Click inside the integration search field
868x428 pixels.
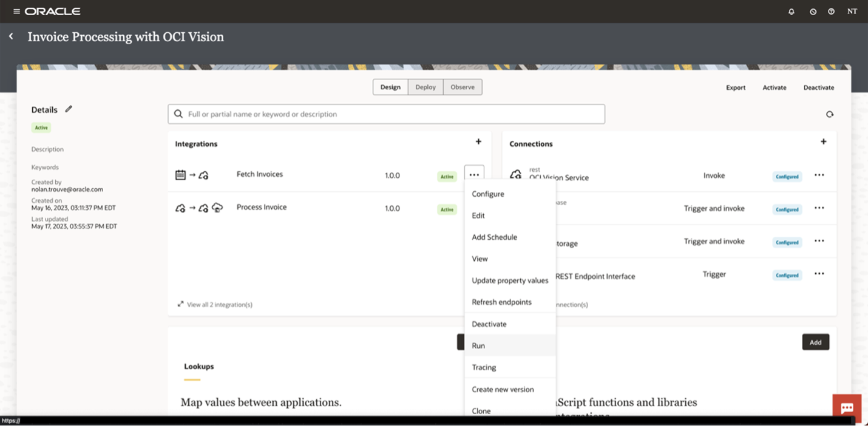point(386,114)
